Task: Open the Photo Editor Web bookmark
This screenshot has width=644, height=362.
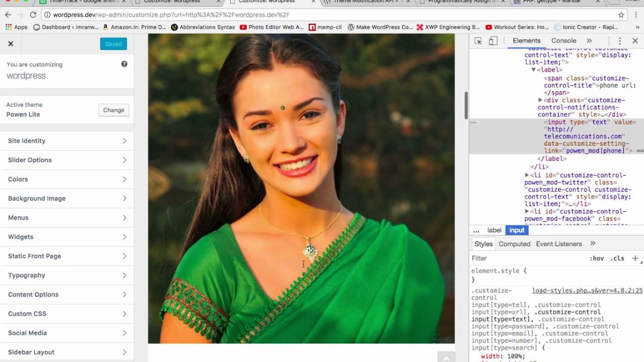Action: coord(272,27)
